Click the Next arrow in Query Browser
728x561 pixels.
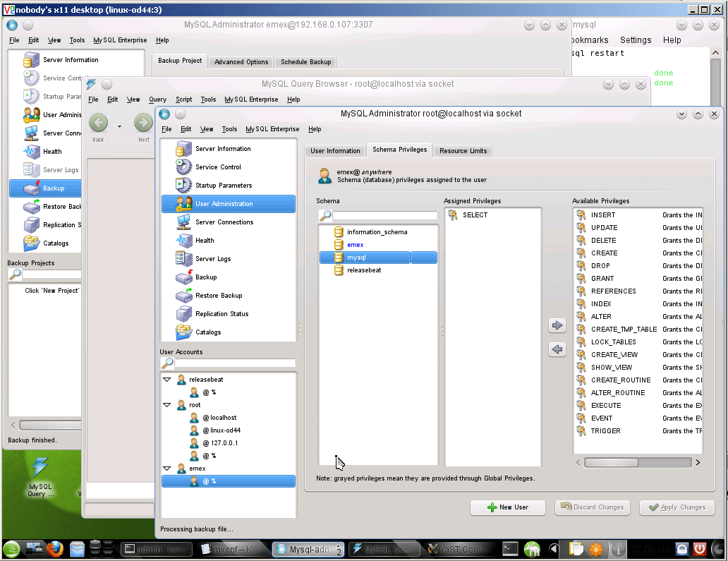coord(143,123)
